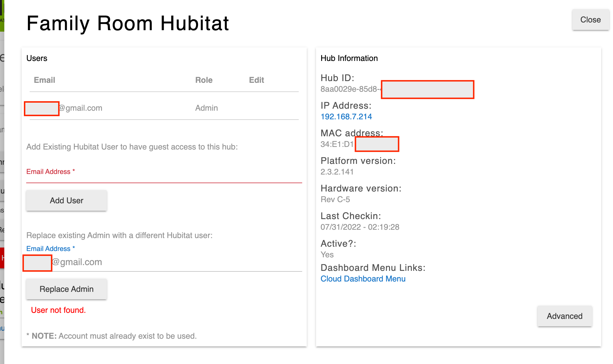
Task: Click the Hub ID value 8aa0029e-85d8
Action: [351, 89]
